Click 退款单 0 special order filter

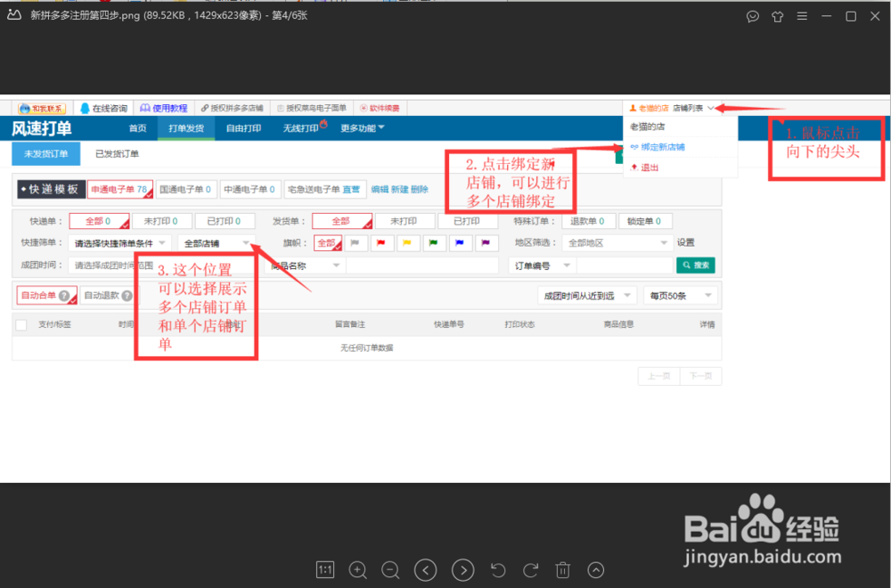[x=587, y=221]
